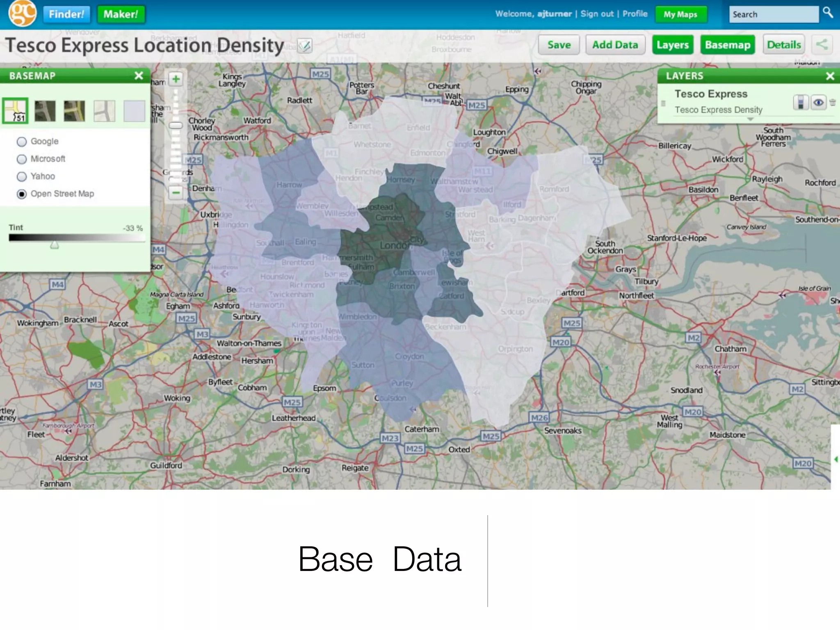Click the map zoom in plus button
The image size is (840, 630).
click(176, 79)
